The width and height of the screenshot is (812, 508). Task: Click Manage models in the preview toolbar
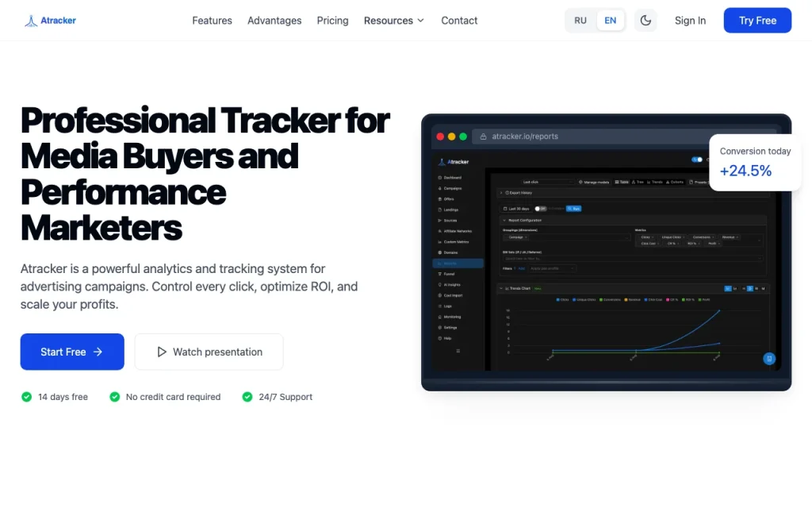click(x=594, y=182)
